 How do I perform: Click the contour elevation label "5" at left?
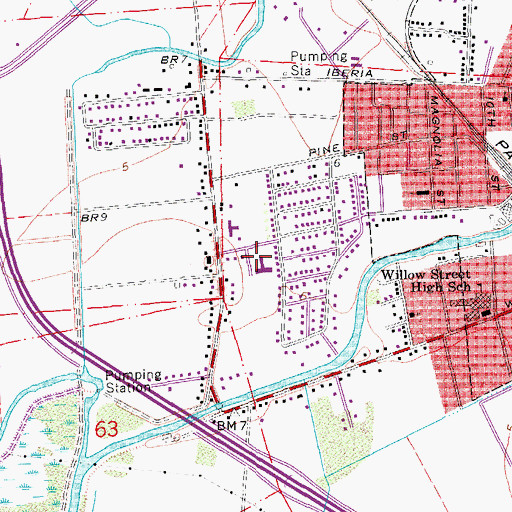125,167
